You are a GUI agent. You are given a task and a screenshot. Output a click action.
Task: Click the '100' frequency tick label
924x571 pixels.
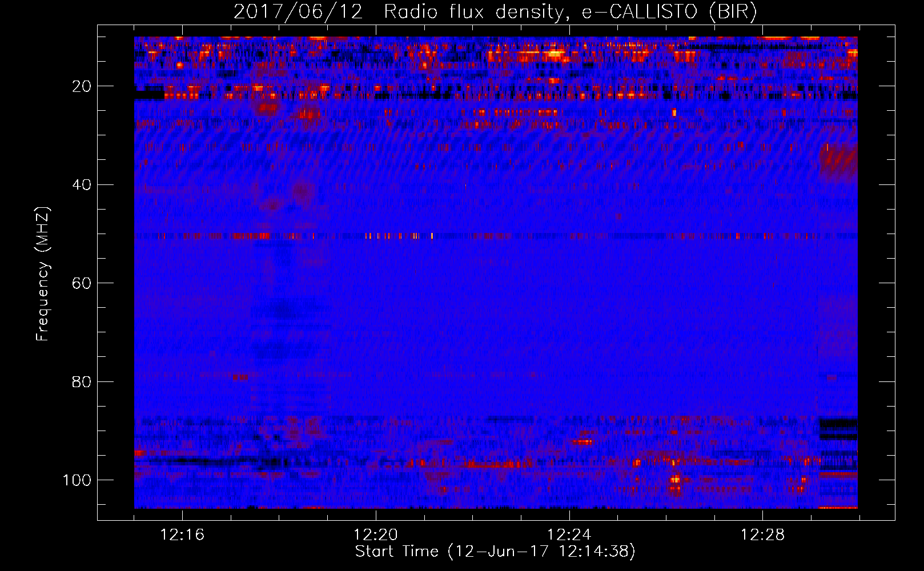tap(77, 480)
